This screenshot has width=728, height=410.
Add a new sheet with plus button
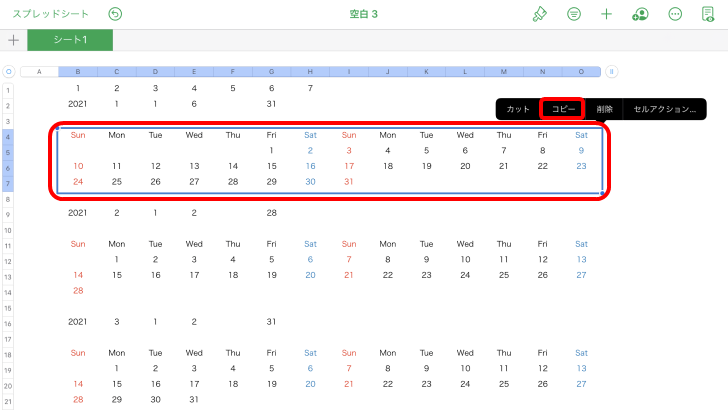(13, 40)
